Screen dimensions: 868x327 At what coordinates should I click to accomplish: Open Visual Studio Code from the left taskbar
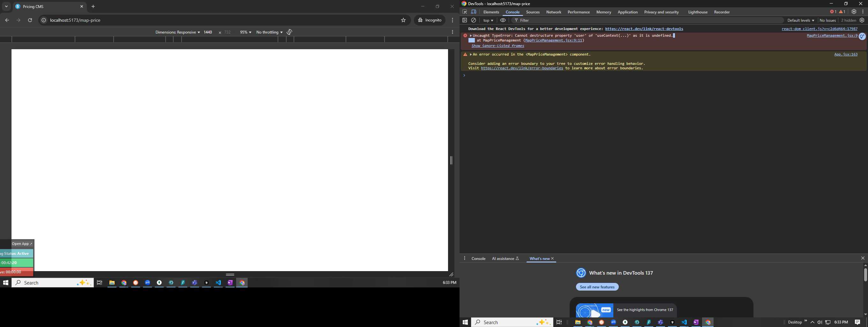218,283
